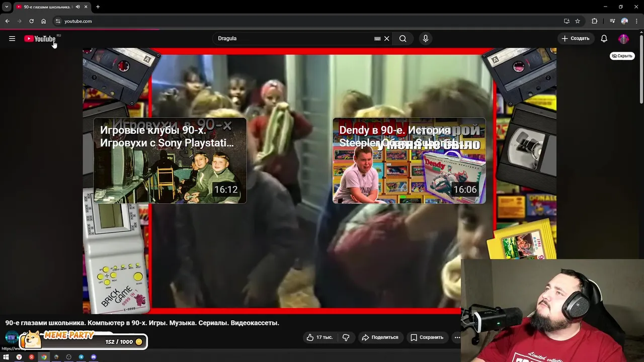Open the YouTube guide hamburger menu

coord(12,39)
